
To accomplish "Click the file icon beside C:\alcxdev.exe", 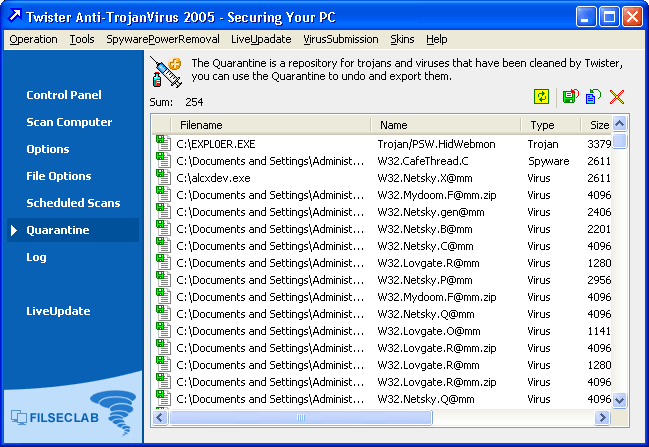I will click(x=163, y=178).
